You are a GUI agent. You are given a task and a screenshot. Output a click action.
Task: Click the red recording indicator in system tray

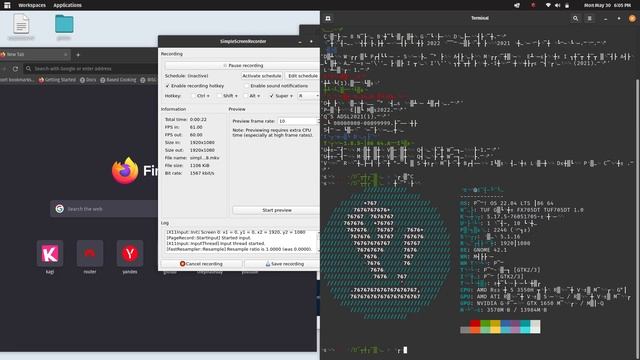(x=533, y=5)
